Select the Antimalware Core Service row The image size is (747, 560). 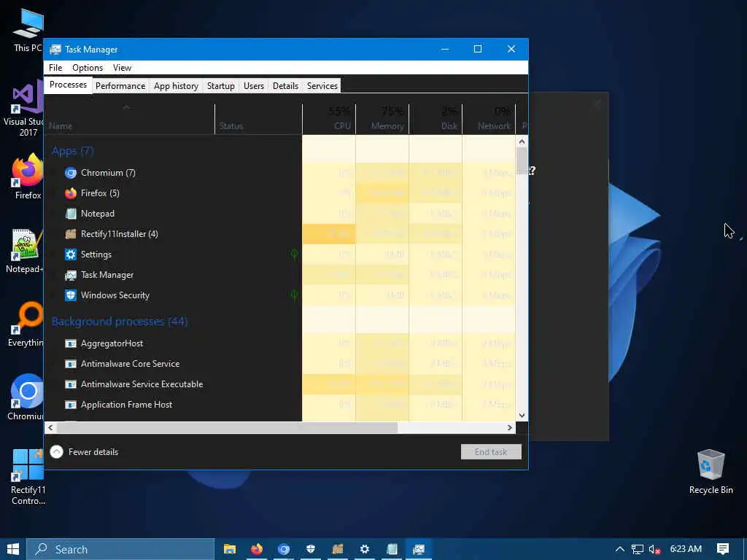coord(280,364)
